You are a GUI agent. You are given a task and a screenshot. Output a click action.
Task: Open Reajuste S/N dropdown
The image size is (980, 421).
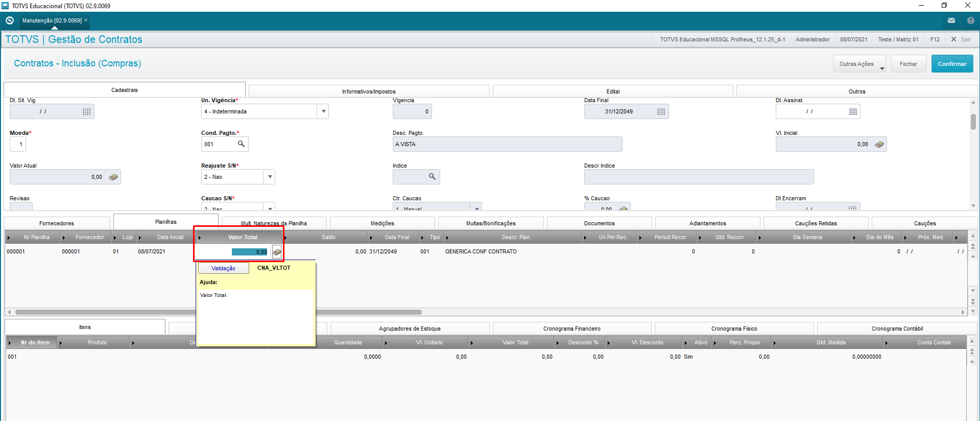tap(270, 177)
